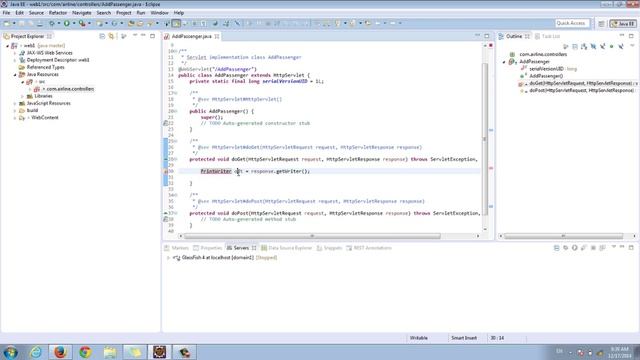Select the build folder in Project Explorer

[x=32, y=111]
